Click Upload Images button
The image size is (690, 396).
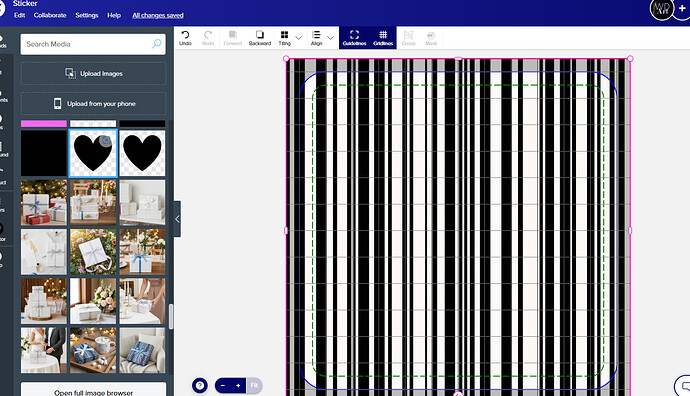tap(93, 73)
